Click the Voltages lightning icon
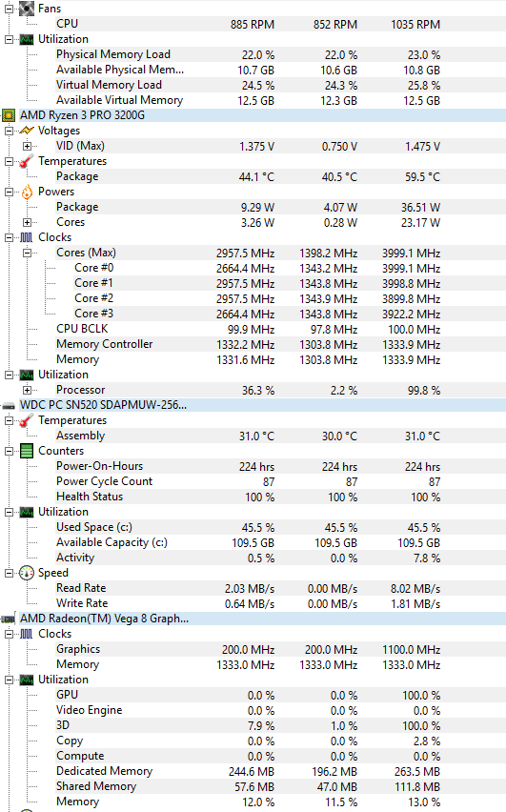The width and height of the screenshot is (506, 812). pos(27,131)
